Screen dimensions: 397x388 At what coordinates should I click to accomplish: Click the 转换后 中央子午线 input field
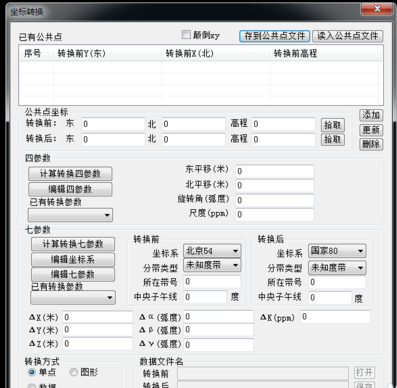pyautogui.click(x=330, y=297)
